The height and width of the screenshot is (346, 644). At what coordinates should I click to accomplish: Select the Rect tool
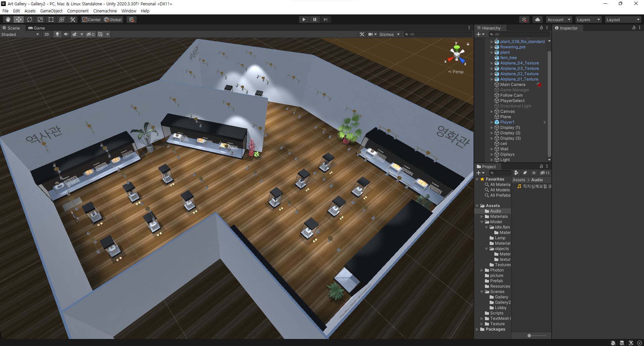click(51, 19)
